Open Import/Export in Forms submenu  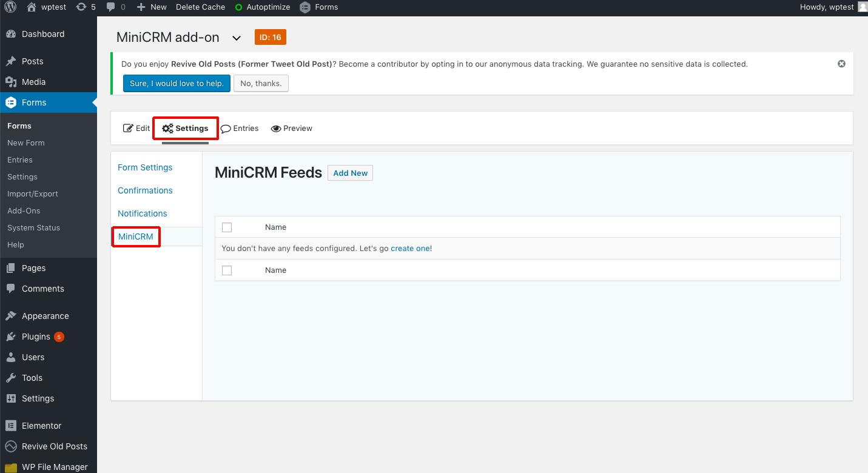(x=33, y=193)
